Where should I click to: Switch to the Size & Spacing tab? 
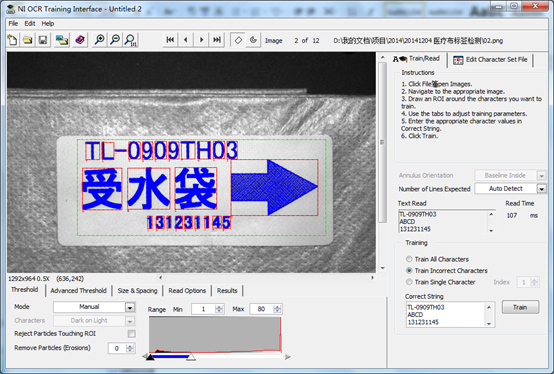click(137, 291)
